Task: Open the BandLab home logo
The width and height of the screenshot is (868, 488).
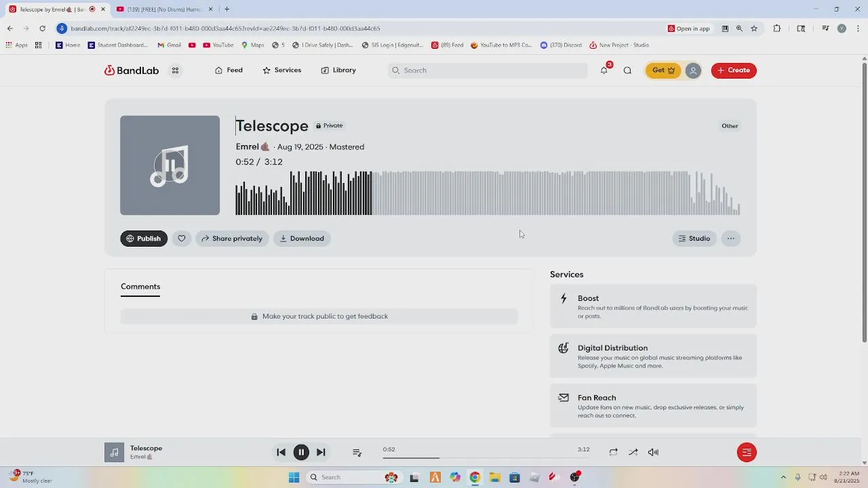Action: (132, 70)
